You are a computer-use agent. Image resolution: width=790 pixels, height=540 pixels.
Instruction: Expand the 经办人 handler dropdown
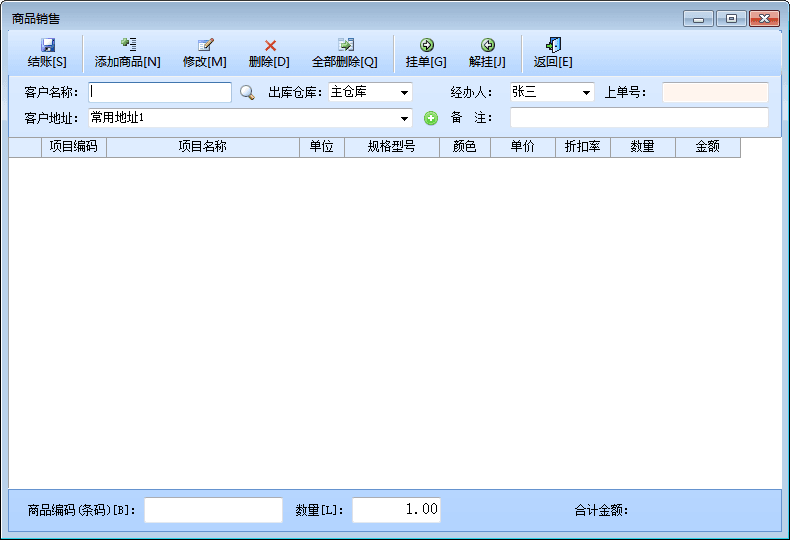coord(586,93)
